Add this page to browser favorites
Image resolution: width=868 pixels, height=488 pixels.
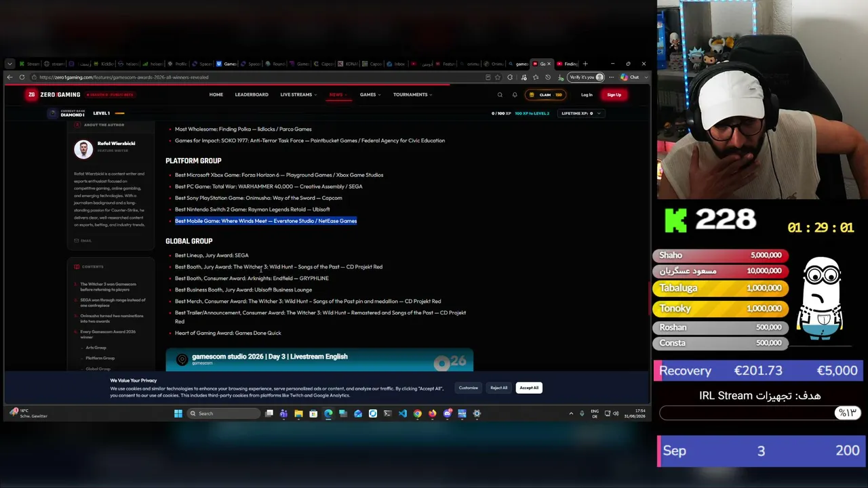(x=498, y=77)
